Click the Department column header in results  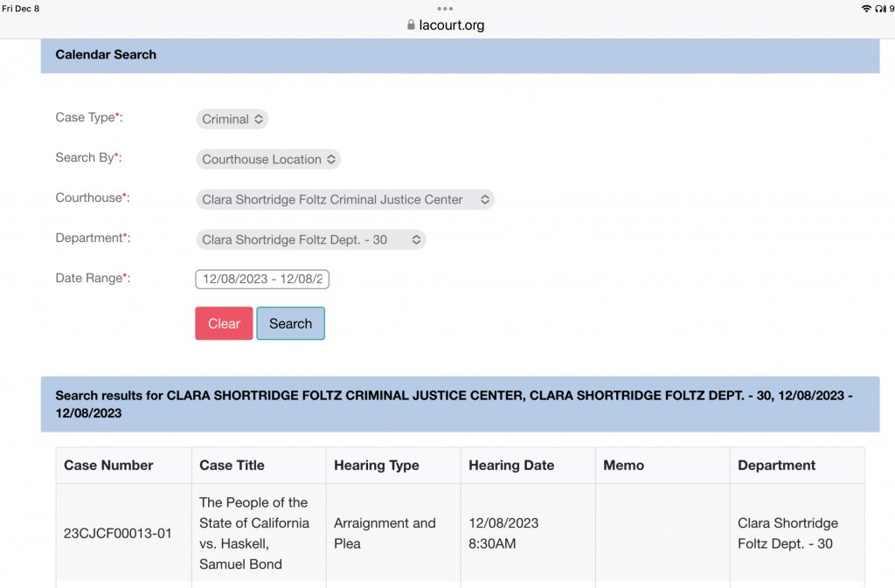[776, 466]
